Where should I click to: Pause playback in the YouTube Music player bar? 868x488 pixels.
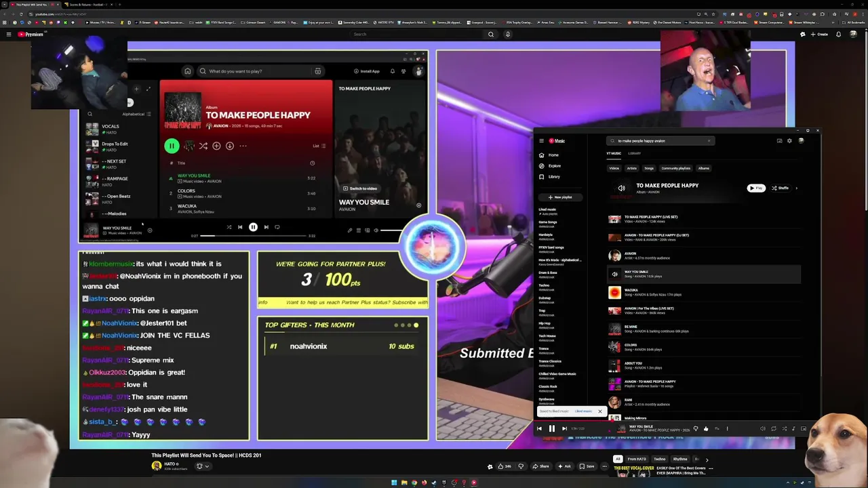click(551, 428)
